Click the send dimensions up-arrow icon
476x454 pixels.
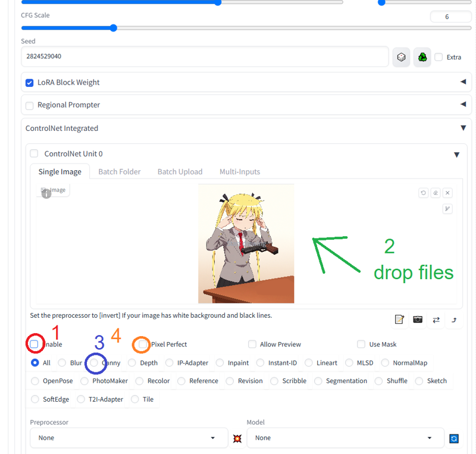click(454, 320)
